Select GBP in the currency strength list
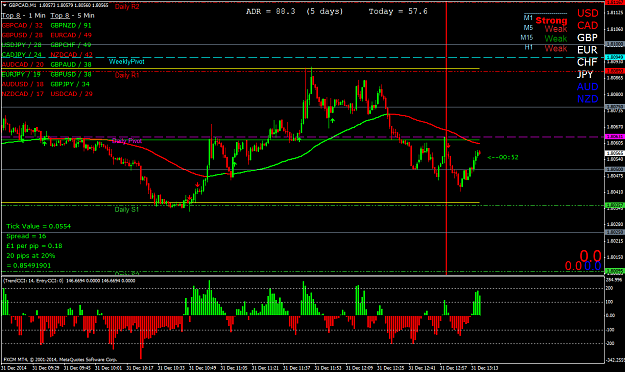 click(587, 38)
